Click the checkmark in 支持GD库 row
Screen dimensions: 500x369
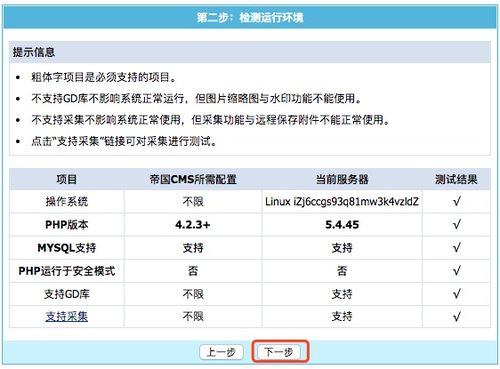pos(457,294)
